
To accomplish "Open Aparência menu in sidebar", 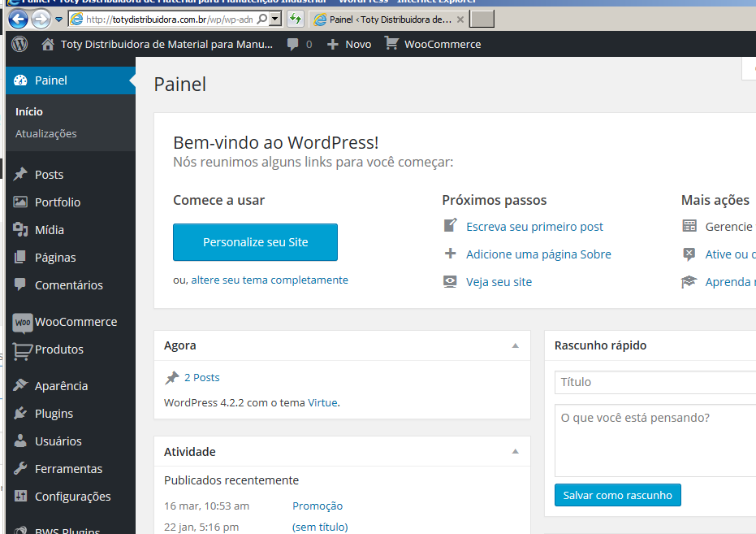I will pyautogui.click(x=61, y=386).
